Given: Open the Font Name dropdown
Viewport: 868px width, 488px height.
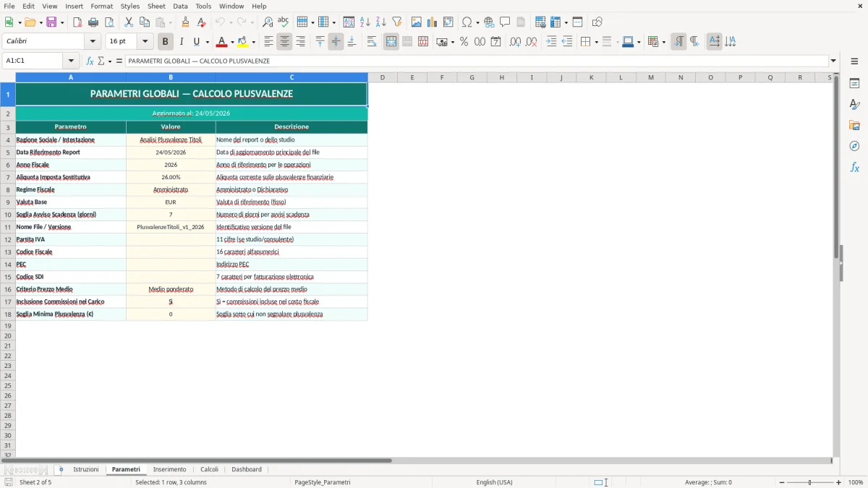Looking at the screenshot, I should pyautogui.click(x=93, y=42).
